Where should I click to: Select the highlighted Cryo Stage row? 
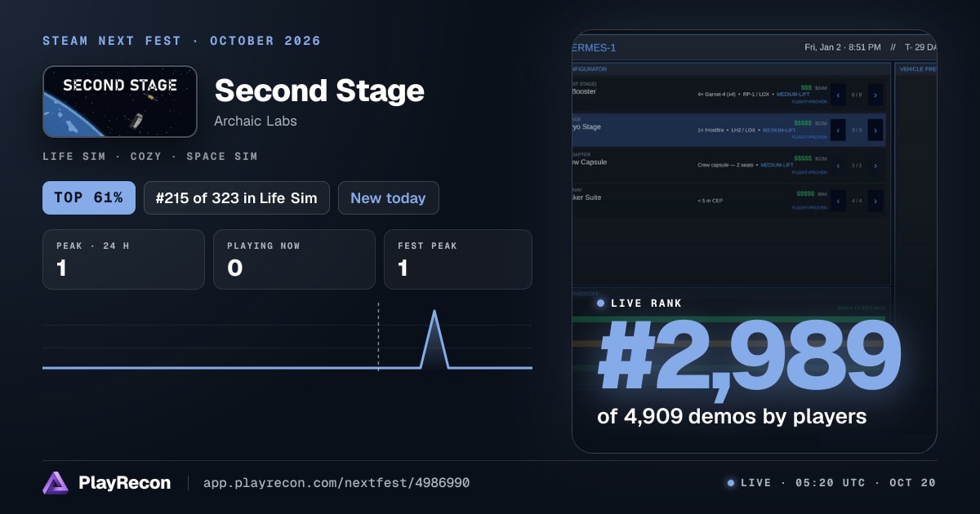[730, 130]
